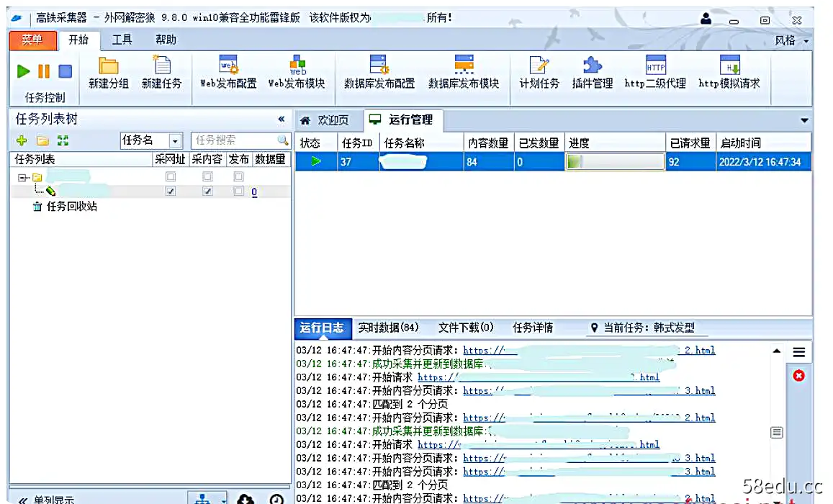This screenshot has width=833, height=504.
Task: Open the log menu hamburger icon
Action: click(x=799, y=351)
